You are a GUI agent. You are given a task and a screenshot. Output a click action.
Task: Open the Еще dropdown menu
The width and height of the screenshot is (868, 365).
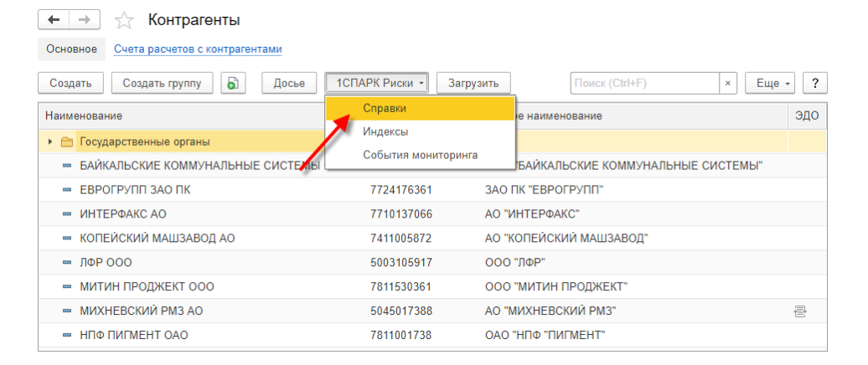click(770, 84)
